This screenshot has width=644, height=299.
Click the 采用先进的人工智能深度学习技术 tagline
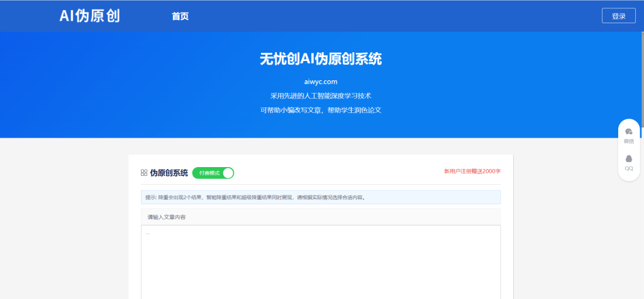[321, 96]
